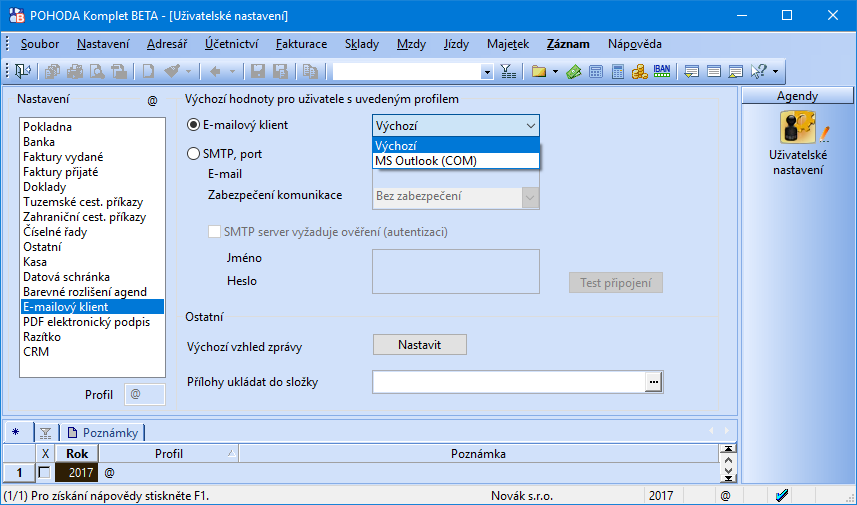This screenshot has width=857, height=505.
Task: Expand the arrow beside the folder icon
Action: tap(555, 72)
